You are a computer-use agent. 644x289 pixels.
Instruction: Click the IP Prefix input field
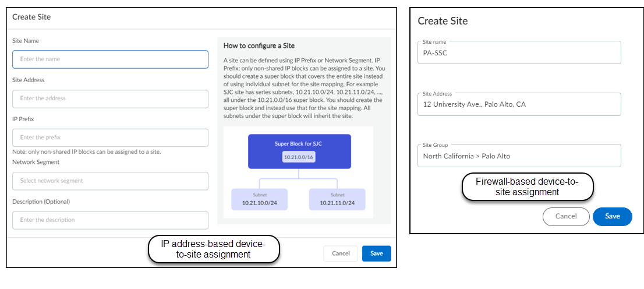[x=110, y=138]
